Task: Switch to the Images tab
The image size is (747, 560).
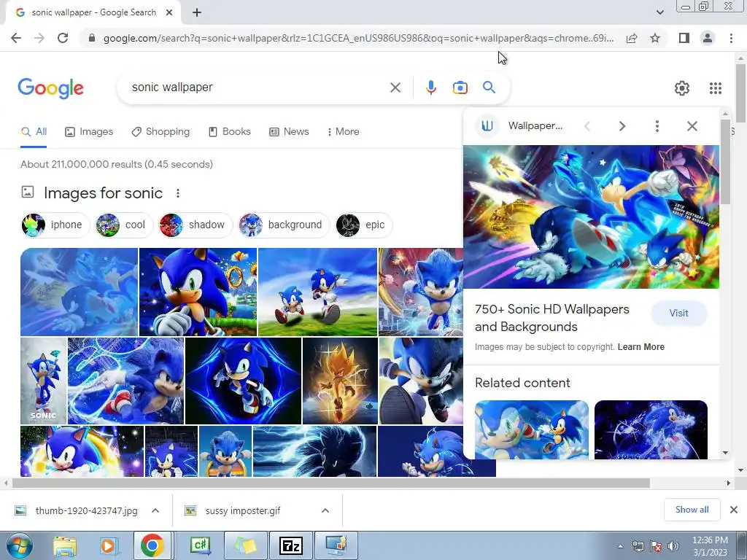Action: coord(89,132)
